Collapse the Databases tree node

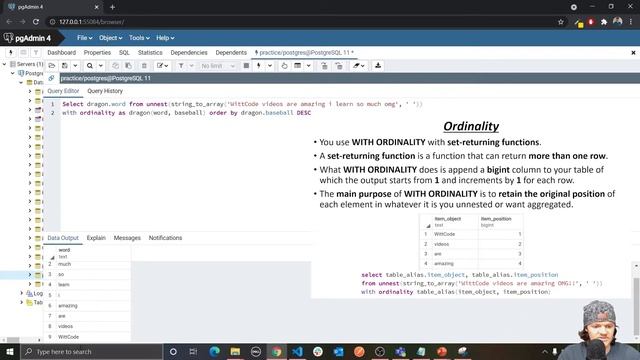pos(21,82)
